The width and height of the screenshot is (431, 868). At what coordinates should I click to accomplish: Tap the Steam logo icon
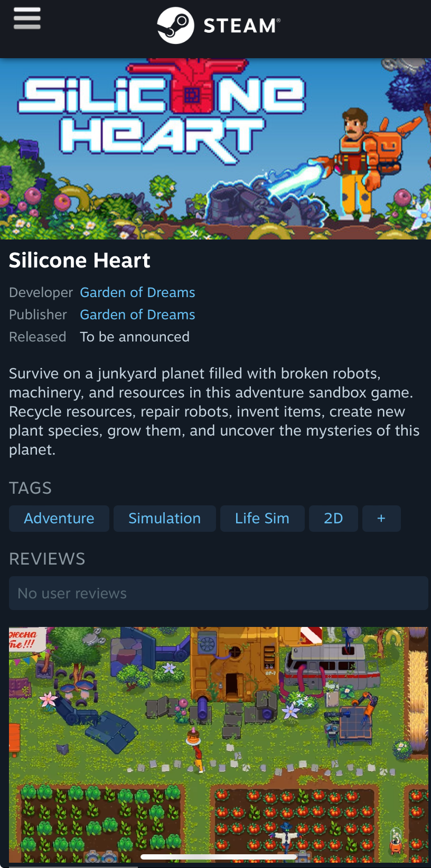175,25
